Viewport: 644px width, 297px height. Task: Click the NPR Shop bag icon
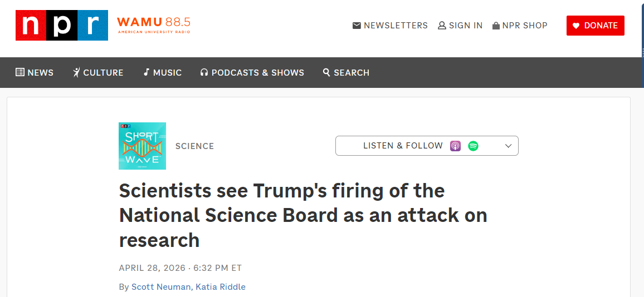click(496, 26)
